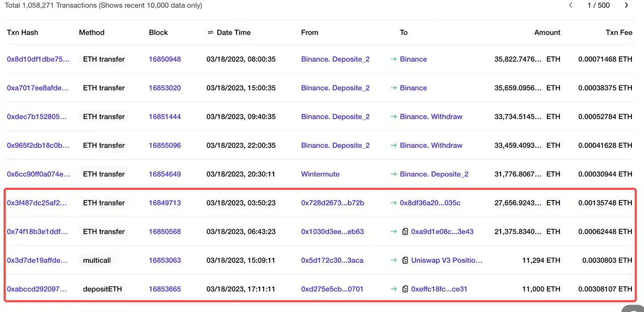The width and height of the screenshot is (644, 312).
Task: Open recipient address 0xa9d1e08c...3e43
Action: click(x=442, y=232)
